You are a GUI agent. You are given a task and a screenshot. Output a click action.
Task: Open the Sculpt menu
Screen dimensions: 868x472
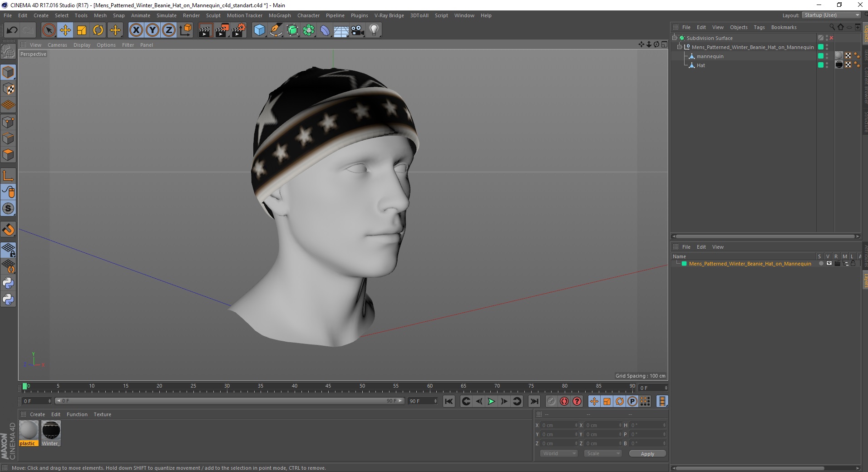pyautogui.click(x=213, y=15)
